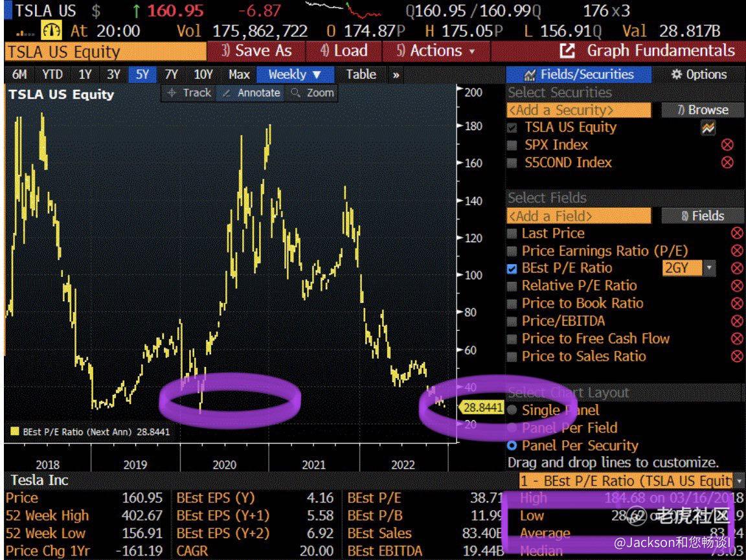Remove S5COND Index with its red X
This screenshot has height=560, width=746.
(727, 162)
